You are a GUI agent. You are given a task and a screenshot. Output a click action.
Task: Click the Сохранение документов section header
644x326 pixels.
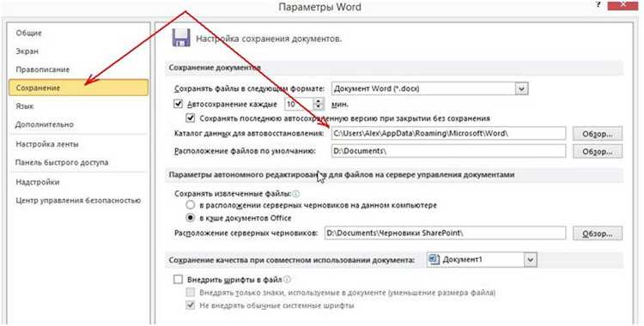point(215,67)
